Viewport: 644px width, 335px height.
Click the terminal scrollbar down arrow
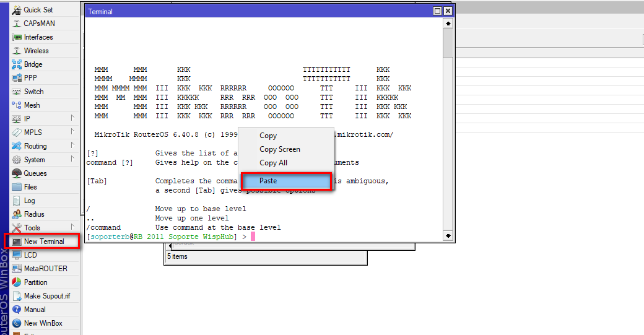click(448, 236)
